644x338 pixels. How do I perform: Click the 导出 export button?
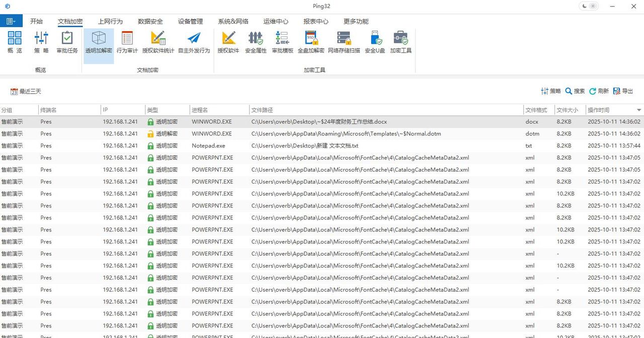(623, 91)
